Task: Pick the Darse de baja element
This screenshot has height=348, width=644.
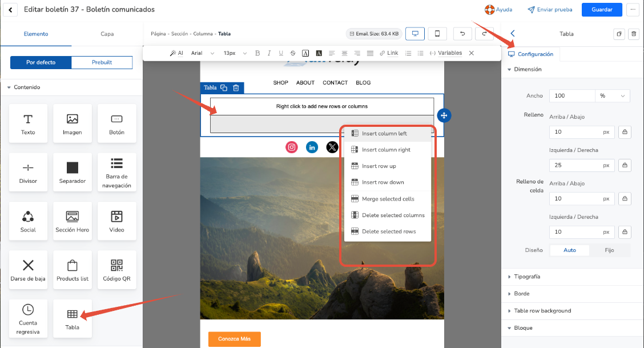Action: tap(28, 270)
